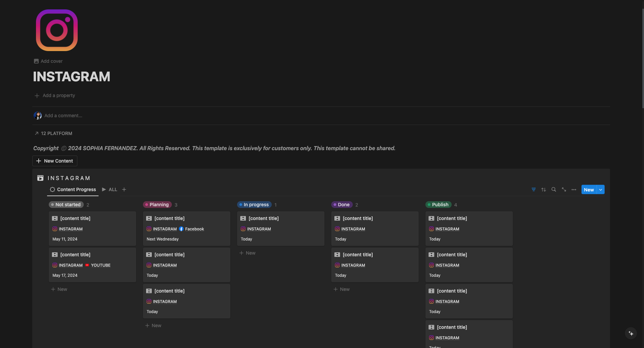The image size is (644, 348).
Task: Add a new view with plus icon
Action: coord(124,189)
